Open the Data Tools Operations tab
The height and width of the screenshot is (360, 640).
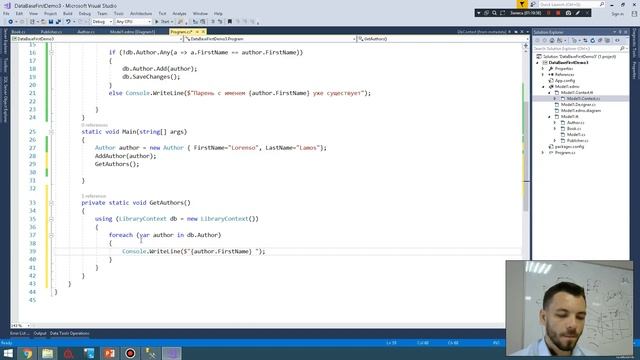(x=69, y=333)
